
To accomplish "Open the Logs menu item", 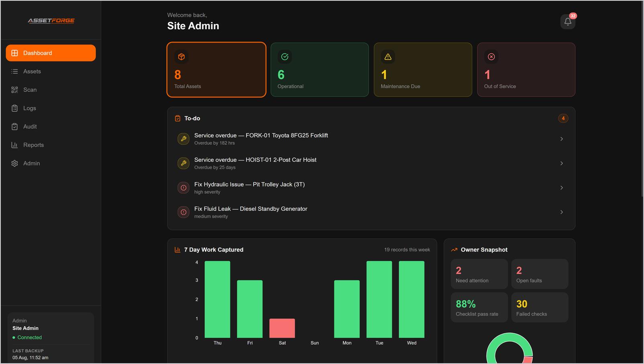I will 51,108.
